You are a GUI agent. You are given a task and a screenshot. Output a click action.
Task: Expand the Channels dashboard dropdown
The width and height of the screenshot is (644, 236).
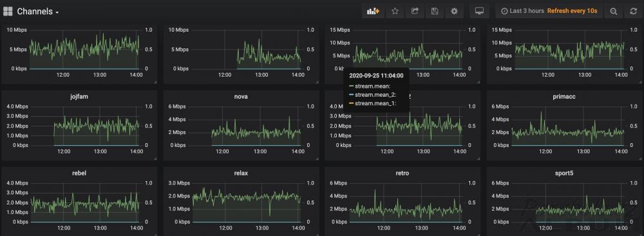[38, 12]
